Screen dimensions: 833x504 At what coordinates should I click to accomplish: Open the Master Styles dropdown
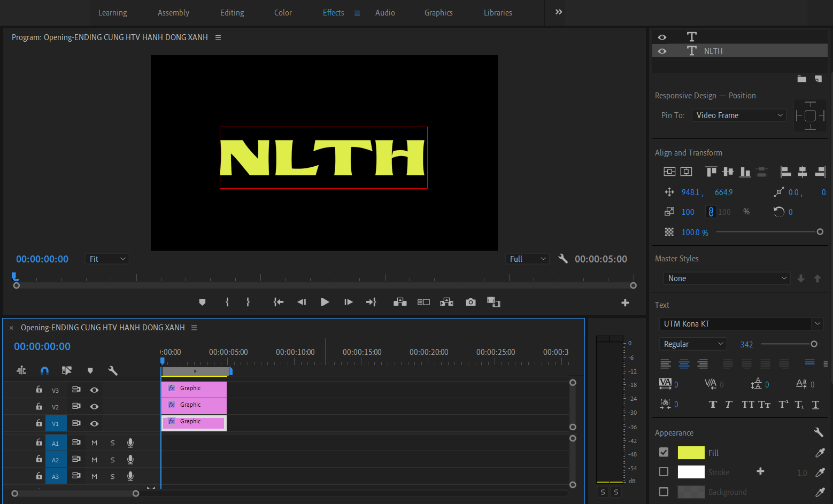click(727, 278)
